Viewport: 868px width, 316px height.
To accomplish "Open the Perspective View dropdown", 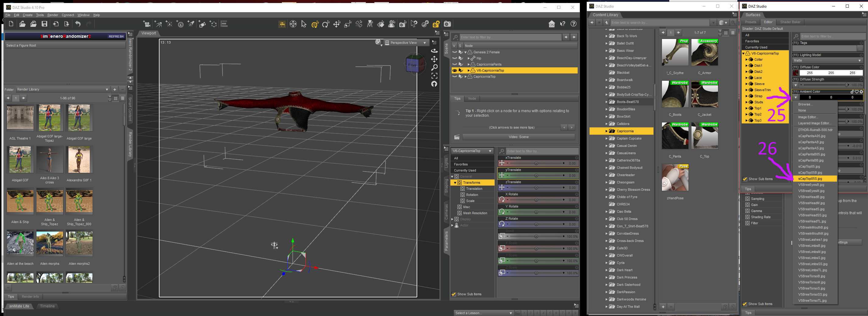I will point(406,43).
